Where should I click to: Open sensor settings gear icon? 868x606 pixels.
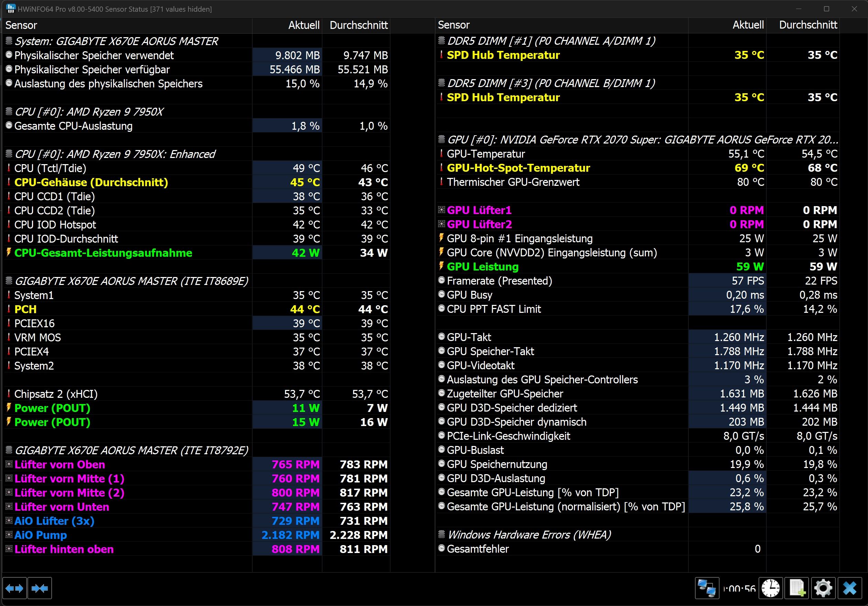pyautogui.click(x=823, y=588)
